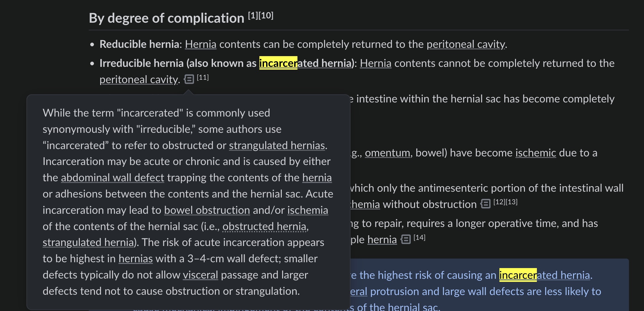Follow the first peritoneal cavity link
644x311 pixels.
(x=466, y=44)
